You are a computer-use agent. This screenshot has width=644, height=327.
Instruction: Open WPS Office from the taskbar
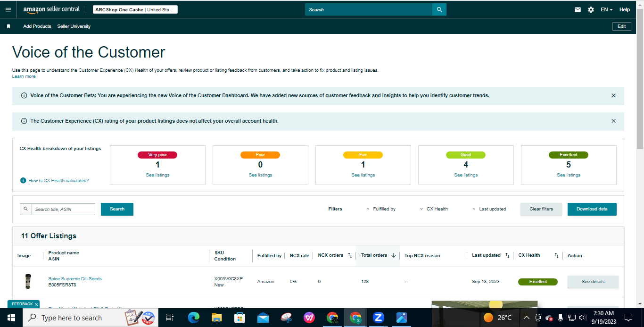309,318
